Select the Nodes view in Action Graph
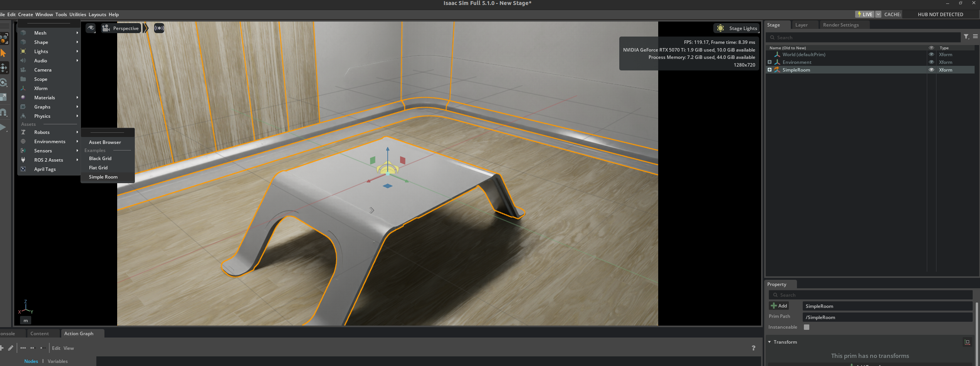Viewport: 980px width, 366px height. point(31,361)
